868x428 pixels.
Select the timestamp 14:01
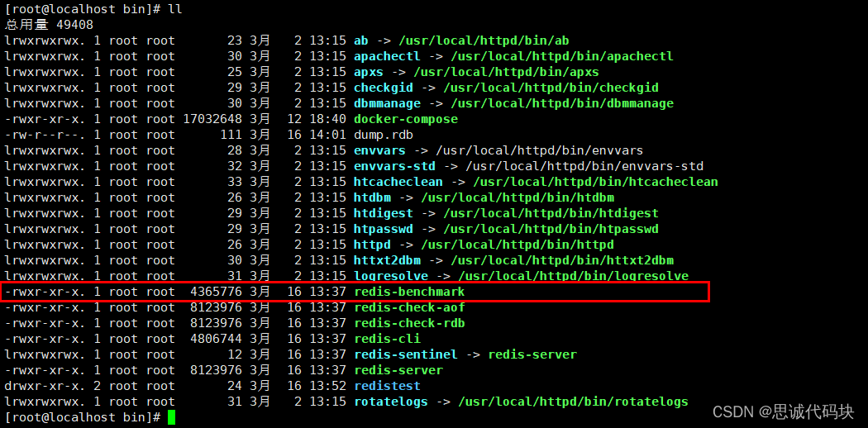click(x=327, y=135)
